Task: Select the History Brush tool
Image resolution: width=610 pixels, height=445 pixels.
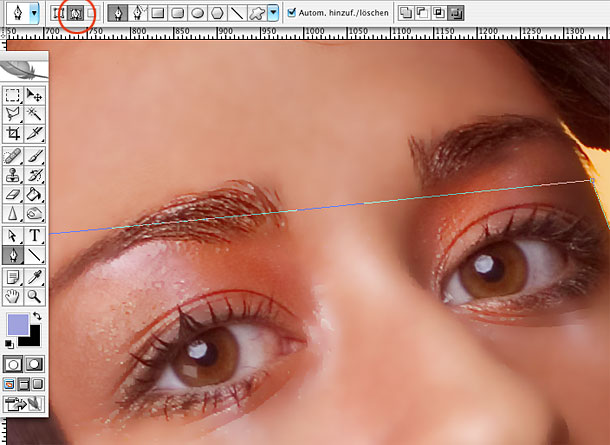Action: point(35,175)
